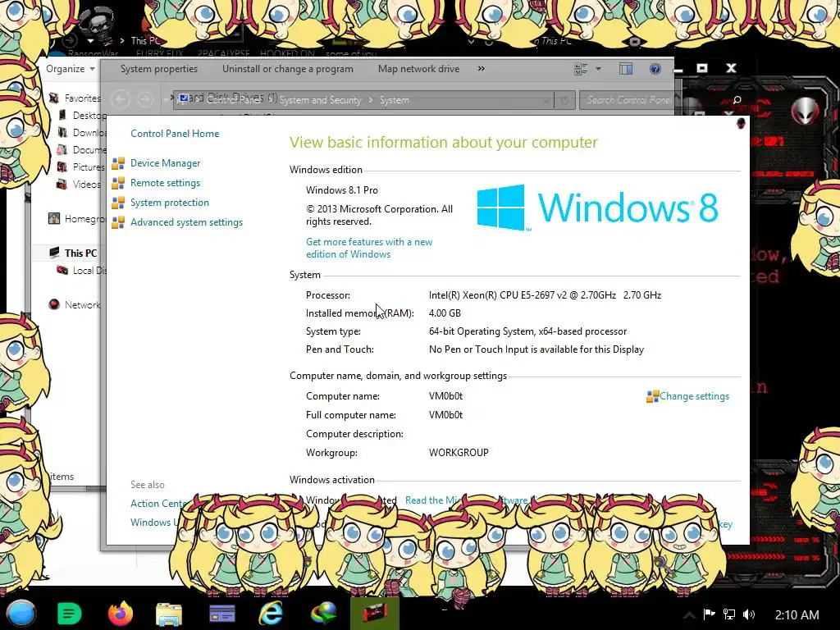Screen dimensions: 840x630
Task: Open the Start orb on taskbar
Action: (21, 614)
